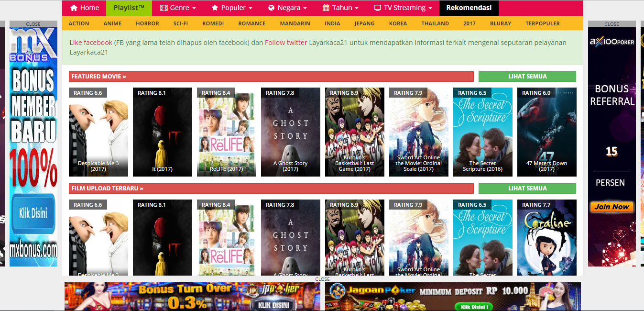Select the MANDARIN category

(295, 23)
